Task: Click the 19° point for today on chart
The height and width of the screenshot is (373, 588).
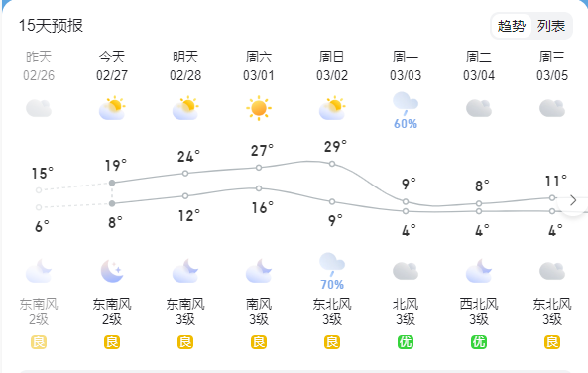Action: tap(112, 183)
